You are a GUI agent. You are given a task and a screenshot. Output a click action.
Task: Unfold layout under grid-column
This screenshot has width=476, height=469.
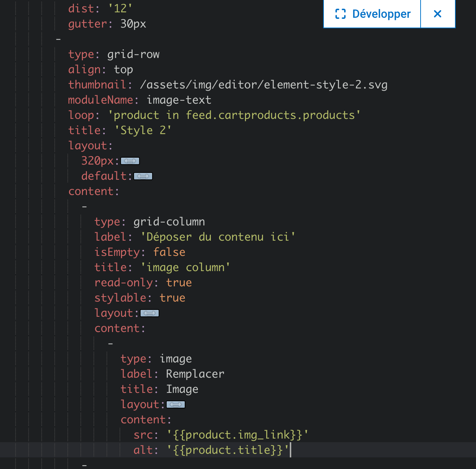[x=150, y=313]
